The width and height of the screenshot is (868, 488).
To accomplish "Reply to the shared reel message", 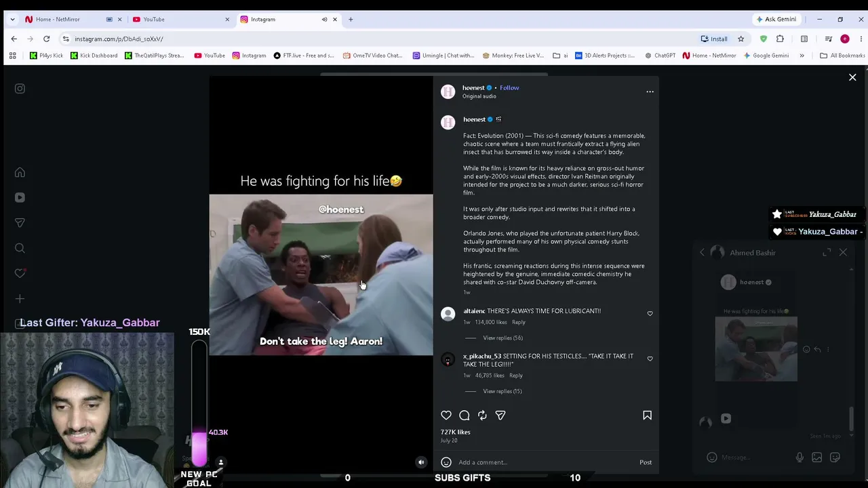I will click(x=817, y=350).
